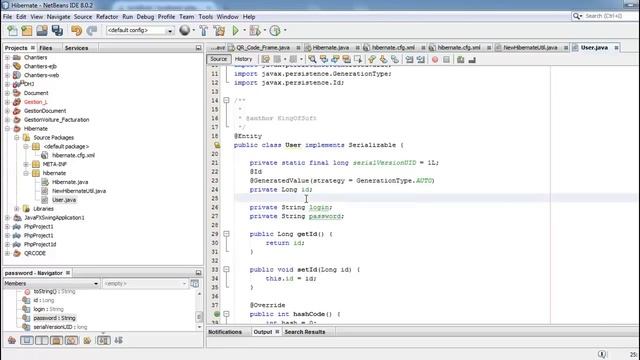Click the Undo arrow icon

coord(76,31)
